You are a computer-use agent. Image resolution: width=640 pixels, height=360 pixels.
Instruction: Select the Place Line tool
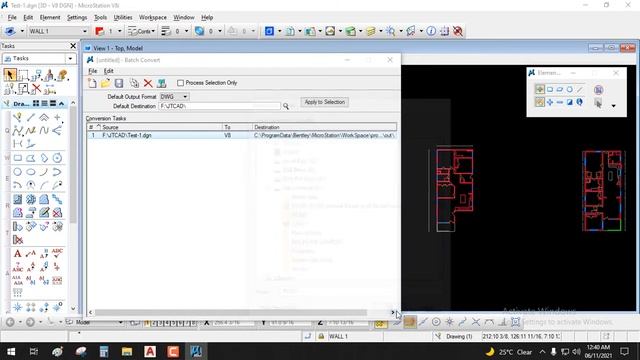(x=31, y=118)
